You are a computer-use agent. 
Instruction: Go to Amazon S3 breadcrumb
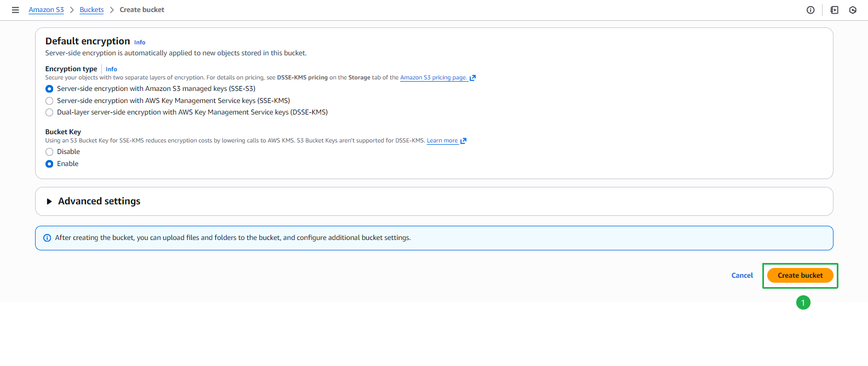(46, 10)
